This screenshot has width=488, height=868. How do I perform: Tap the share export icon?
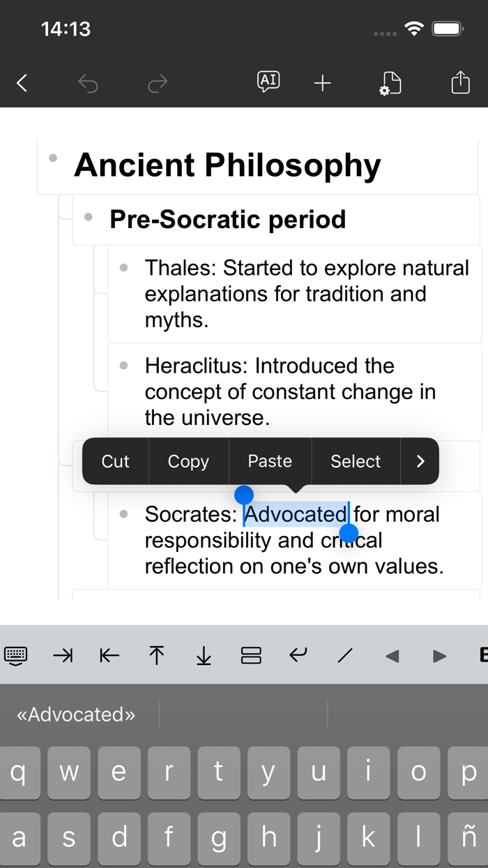[460, 83]
